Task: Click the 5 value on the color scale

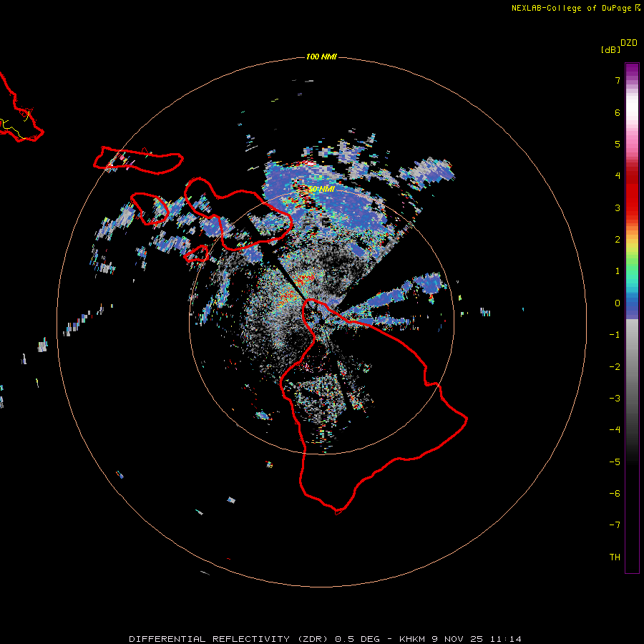Action: 618,144
